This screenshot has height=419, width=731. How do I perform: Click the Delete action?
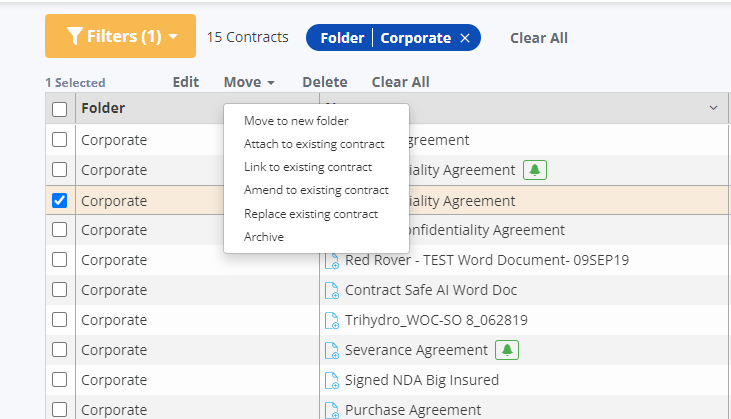[x=324, y=82]
